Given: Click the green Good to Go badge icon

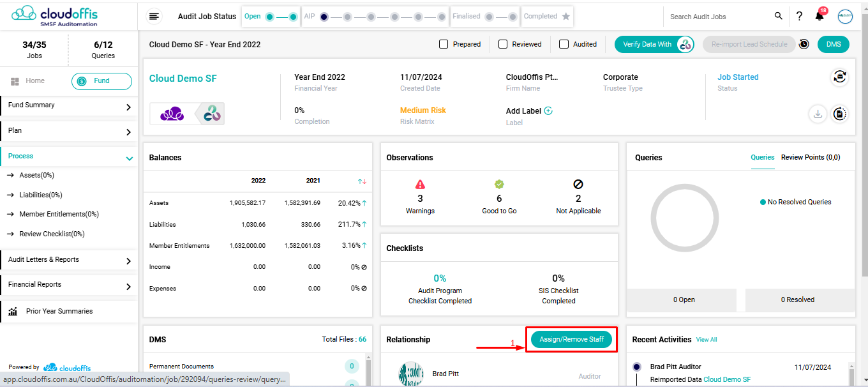Looking at the screenshot, I should pyautogui.click(x=499, y=185).
